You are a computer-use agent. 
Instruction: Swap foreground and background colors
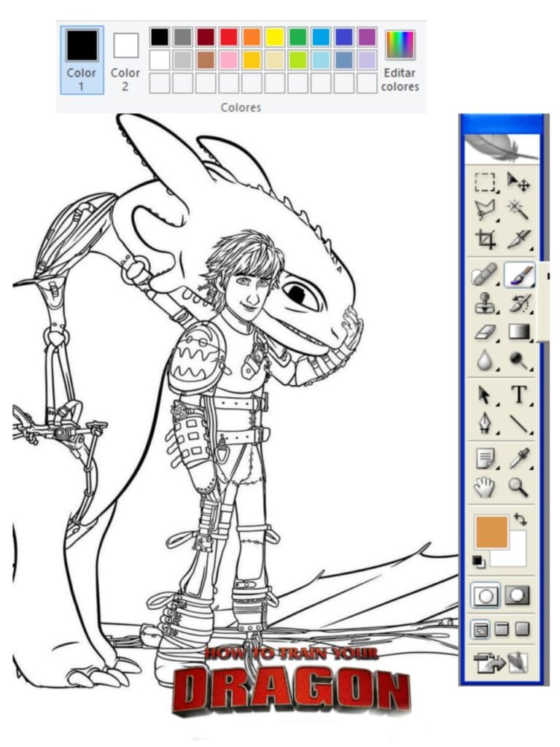point(521,519)
